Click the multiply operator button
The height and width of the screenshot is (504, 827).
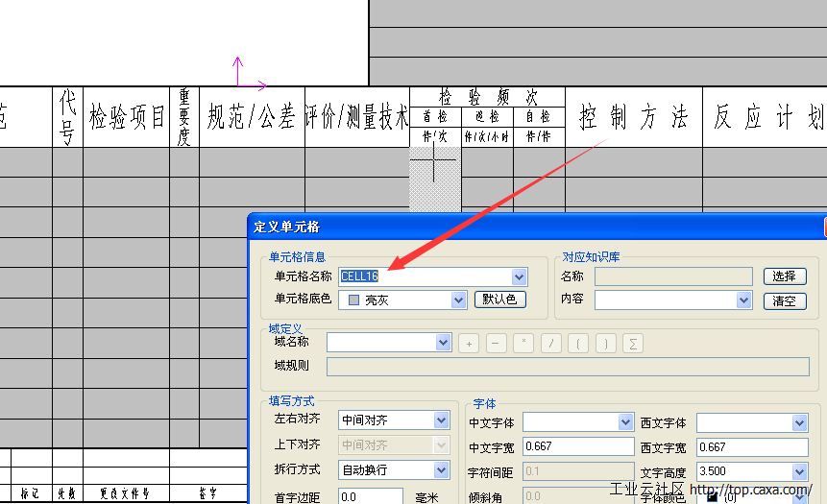[x=523, y=344]
